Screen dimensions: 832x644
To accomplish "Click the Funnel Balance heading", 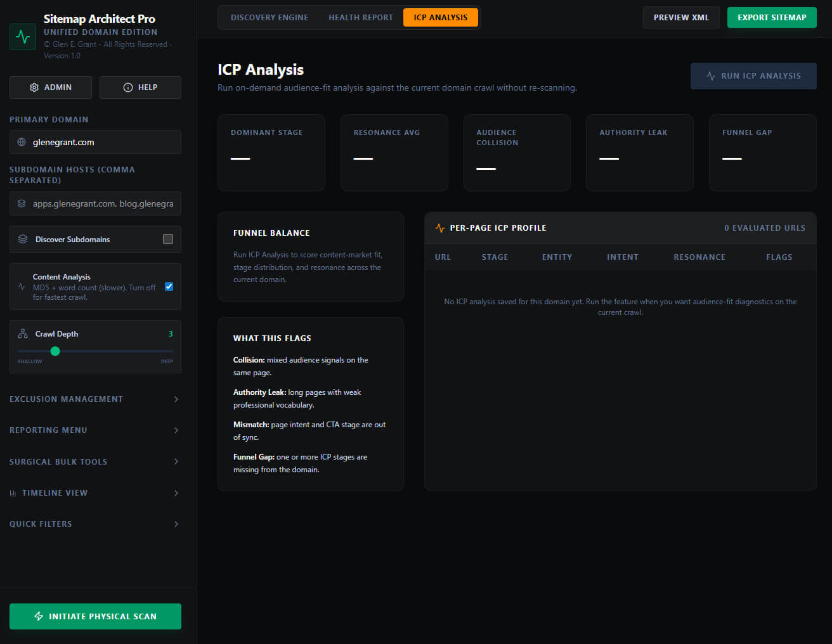I will click(271, 233).
